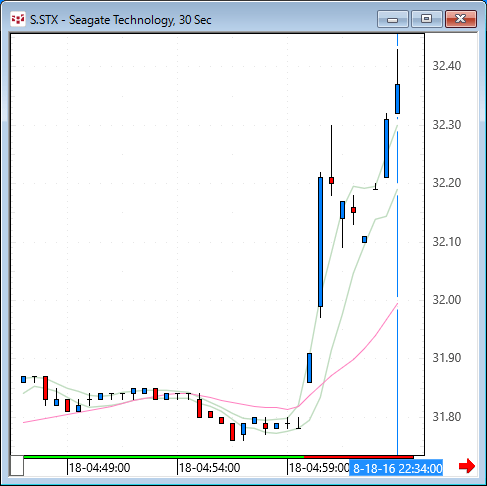Screen dimensions: 487x486
Task: Select the latest blue candle near 32.35
Action: point(397,99)
